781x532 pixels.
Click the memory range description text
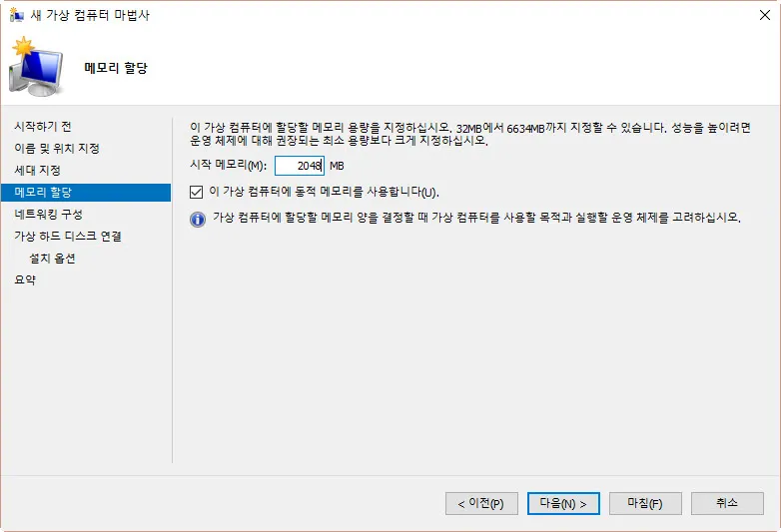pos(470,134)
